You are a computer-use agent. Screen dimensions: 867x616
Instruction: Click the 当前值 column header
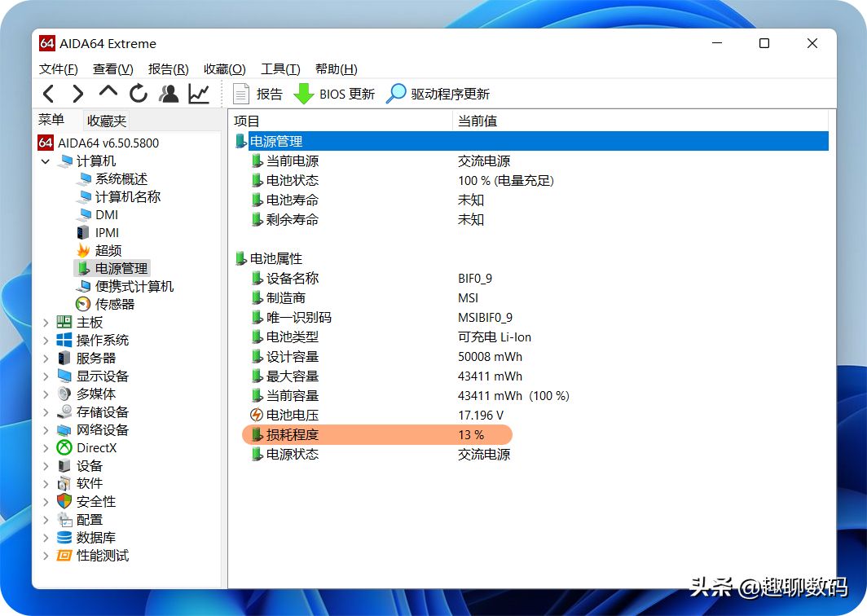[x=478, y=121]
